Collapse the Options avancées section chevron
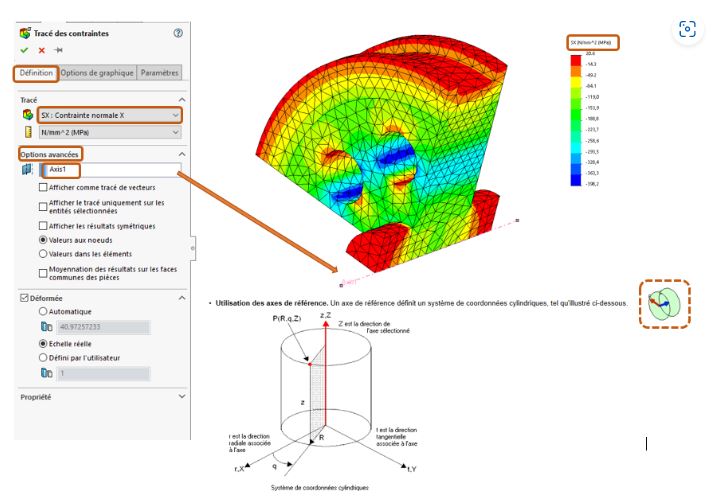The height and width of the screenshot is (502, 725). (182, 154)
